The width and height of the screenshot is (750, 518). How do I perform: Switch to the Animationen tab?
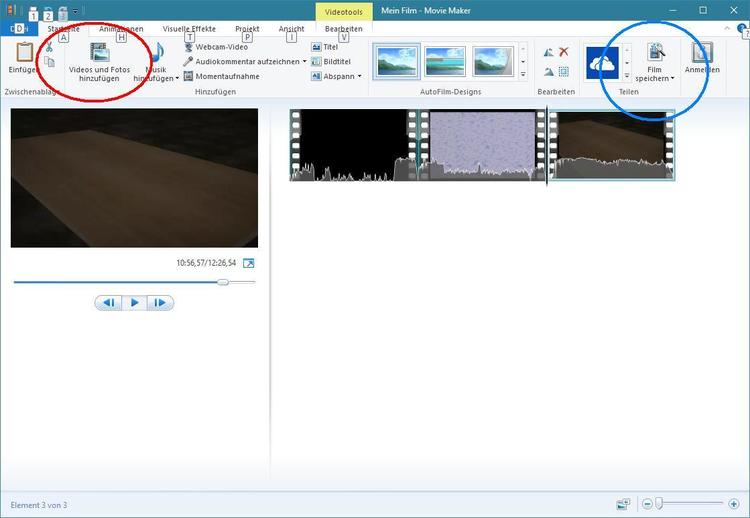(121, 29)
